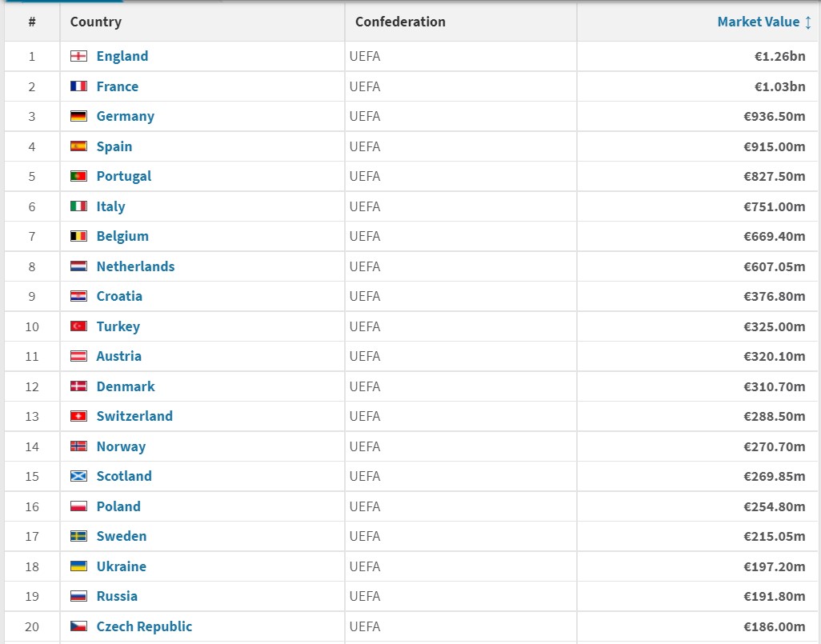Click the England flag icon
Screen dimensions: 821x644
(78, 56)
